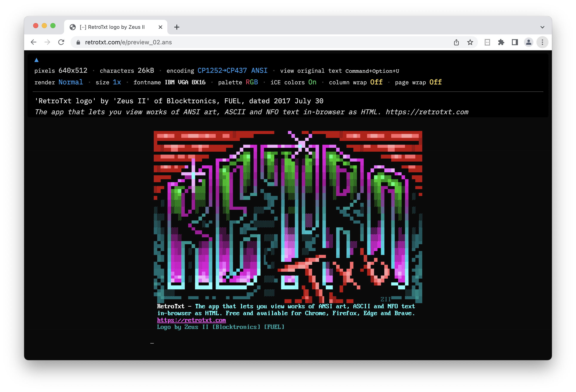Click the 'RetroTxt logo' title line
The height and width of the screenshot is (392, 576).
tap(179, 101)
